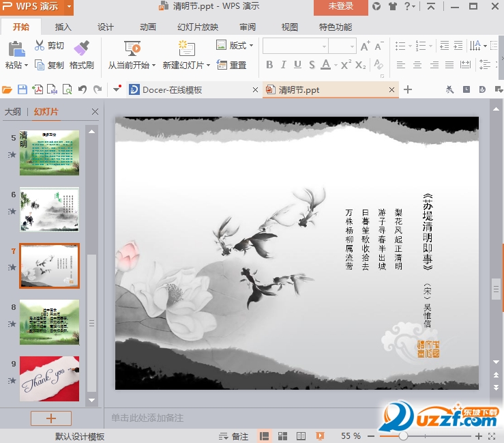
Task: Expand 从当前开始 dropdown arrow
Action: [x=153, y=66]
